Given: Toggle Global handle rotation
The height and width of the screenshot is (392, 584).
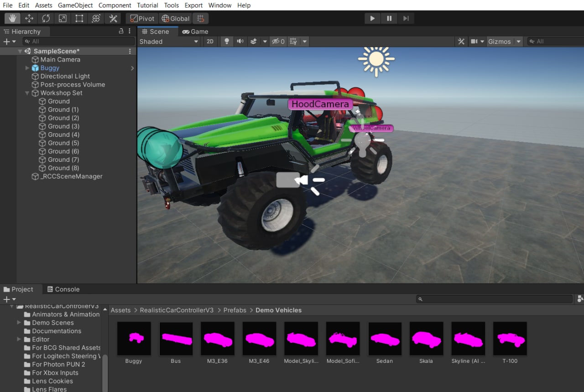Looking at the screenshot, I should (x=175, y=19).
